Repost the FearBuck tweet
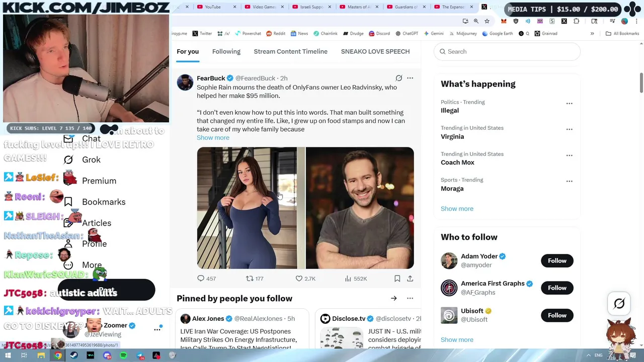This screenshot has height=362, width=644. pos(250,279)
